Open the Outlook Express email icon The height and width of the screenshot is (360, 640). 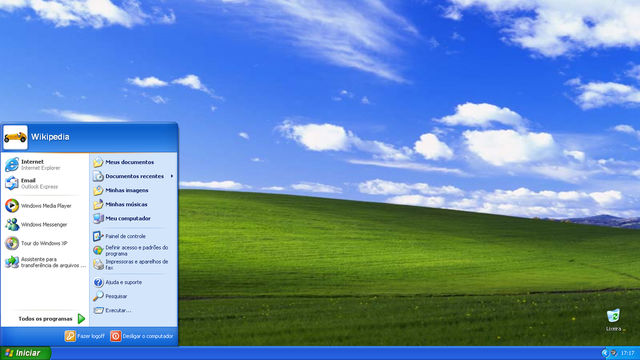(x=12, y=183)
